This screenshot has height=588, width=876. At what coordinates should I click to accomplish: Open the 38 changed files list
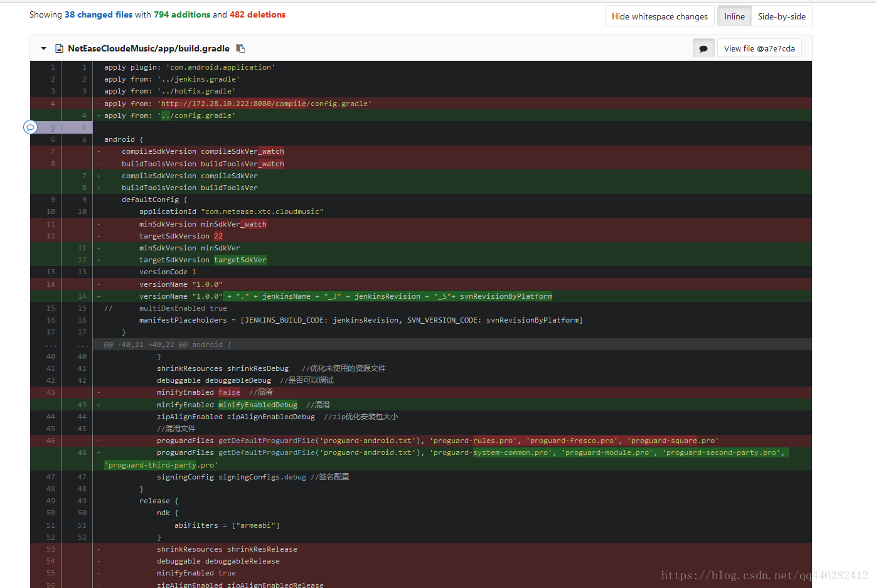99,14
